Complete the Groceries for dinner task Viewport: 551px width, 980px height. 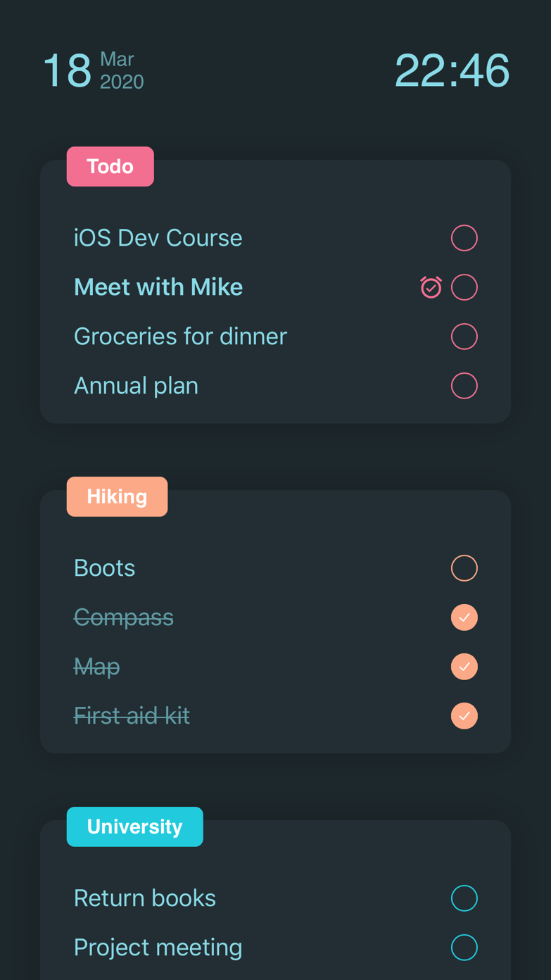(464, 337)
